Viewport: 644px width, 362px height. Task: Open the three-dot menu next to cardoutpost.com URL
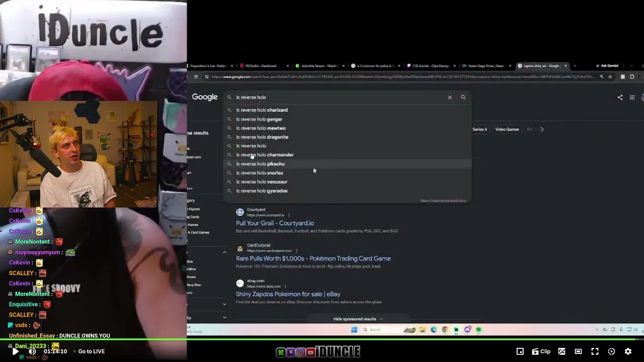[296, 251]
